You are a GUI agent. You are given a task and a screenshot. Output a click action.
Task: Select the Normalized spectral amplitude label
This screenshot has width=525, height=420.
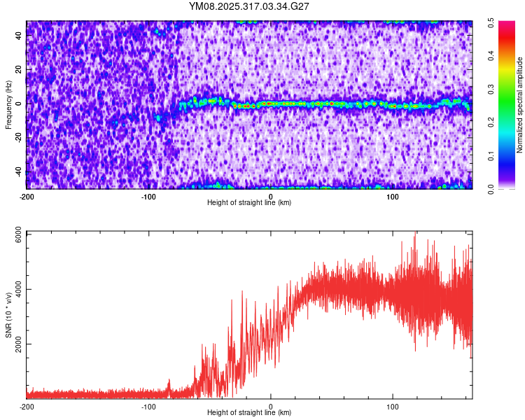pyautogui.click(x=520, y=105)
